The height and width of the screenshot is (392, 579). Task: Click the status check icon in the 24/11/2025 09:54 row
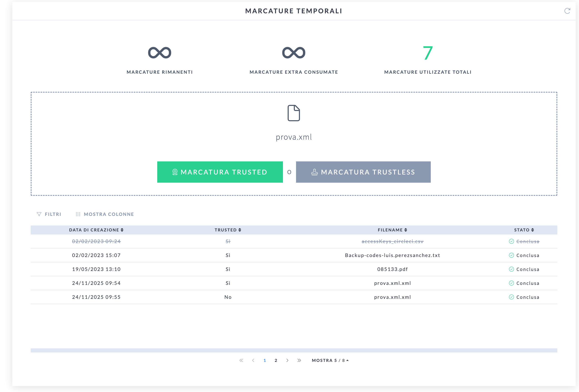511,283
